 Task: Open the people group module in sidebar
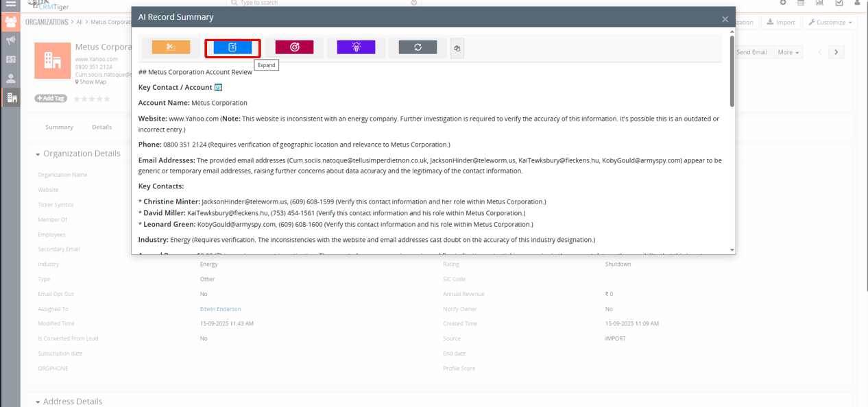10,22
